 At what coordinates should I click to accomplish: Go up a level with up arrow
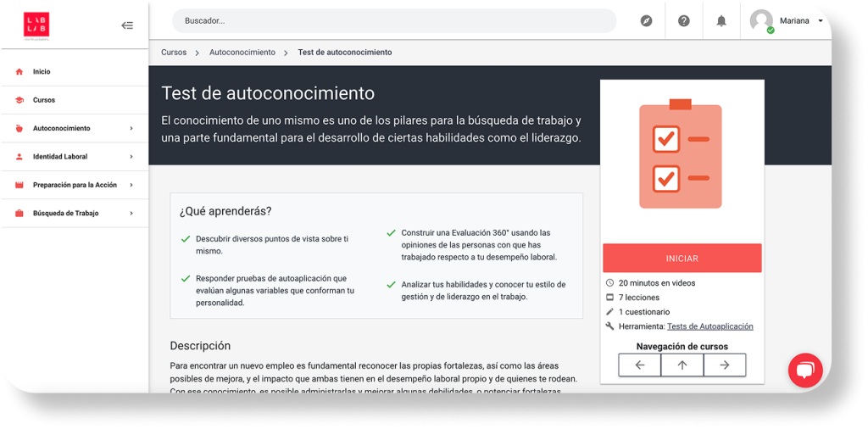click(x=682, y=365)
